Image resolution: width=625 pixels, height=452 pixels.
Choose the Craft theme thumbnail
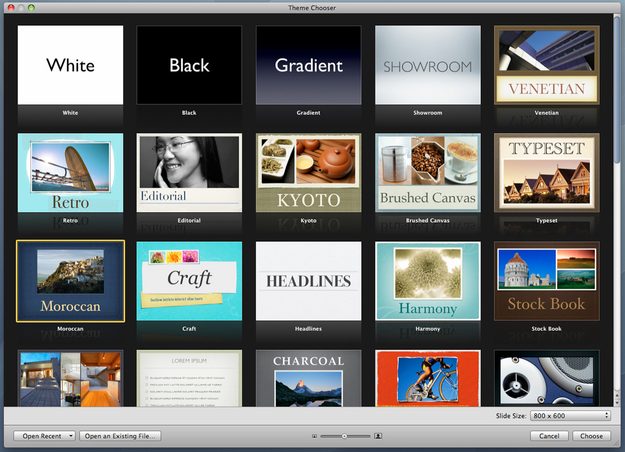coord(189,281)
